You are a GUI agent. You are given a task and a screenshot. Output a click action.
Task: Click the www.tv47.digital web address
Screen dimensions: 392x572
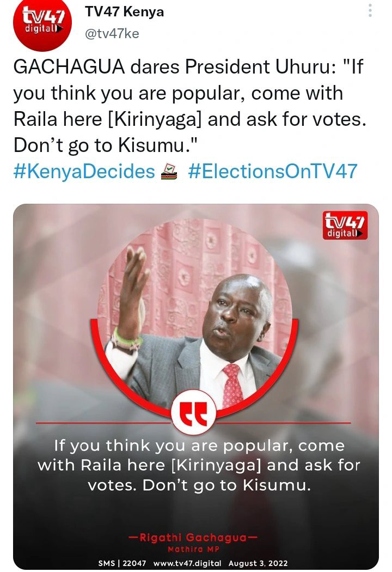pyautogui.click(x=187, y=563)
